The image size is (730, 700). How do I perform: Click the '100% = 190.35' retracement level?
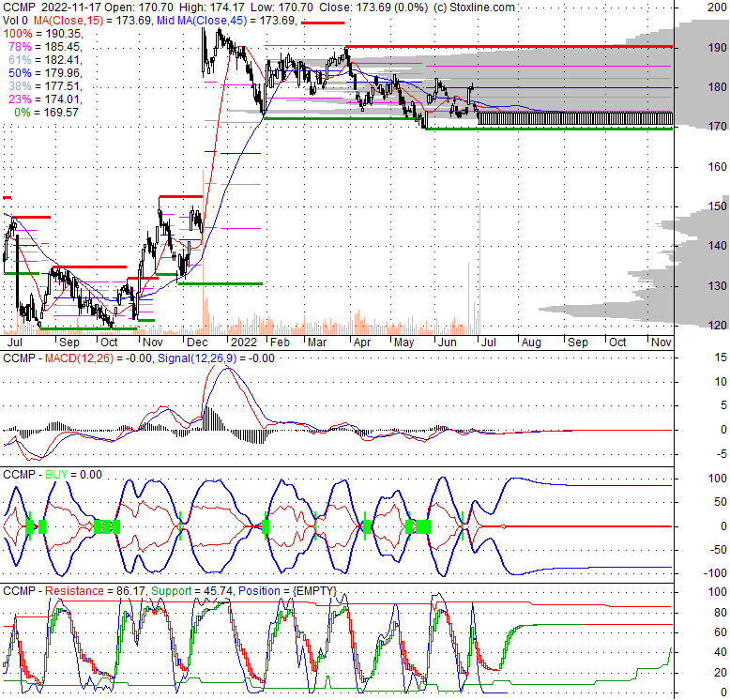coord(42,34)
